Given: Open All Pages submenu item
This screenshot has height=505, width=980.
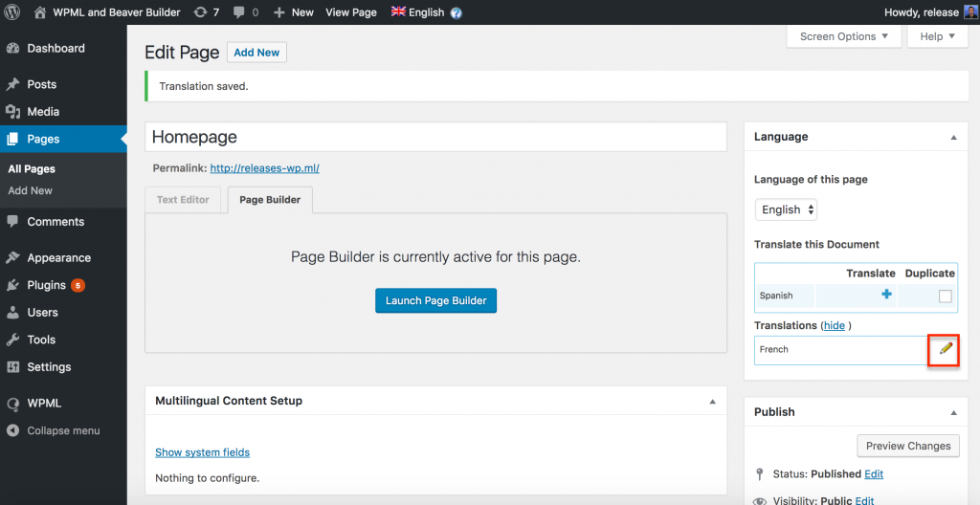Looking at the screenshot, I should pyautogui.click(x=32, y=168).
